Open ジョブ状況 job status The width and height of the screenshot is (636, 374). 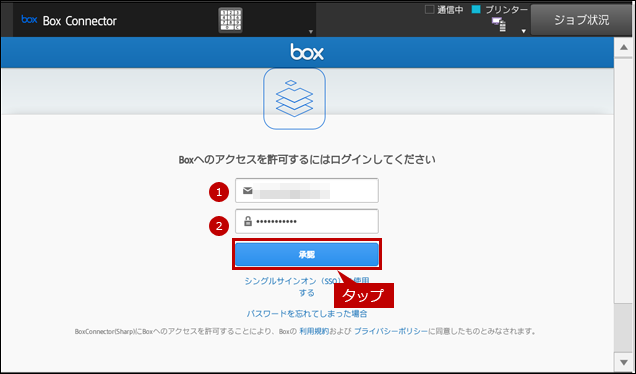pos(581,20)
